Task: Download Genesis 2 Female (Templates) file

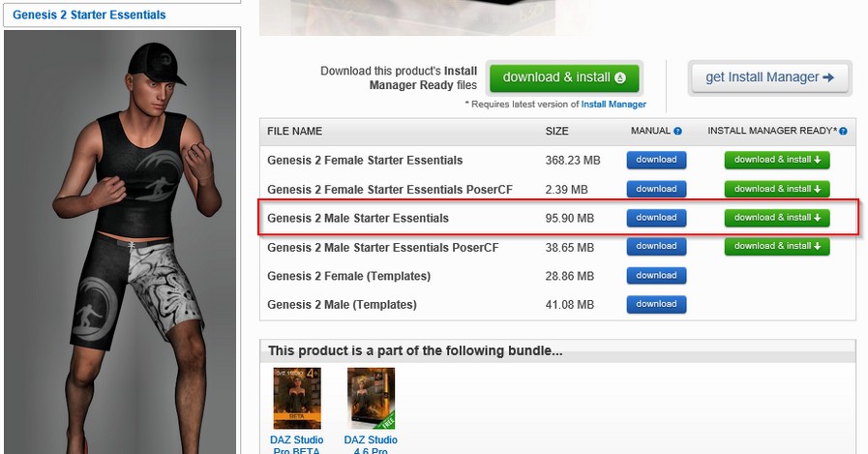Action: pos(656,275)
